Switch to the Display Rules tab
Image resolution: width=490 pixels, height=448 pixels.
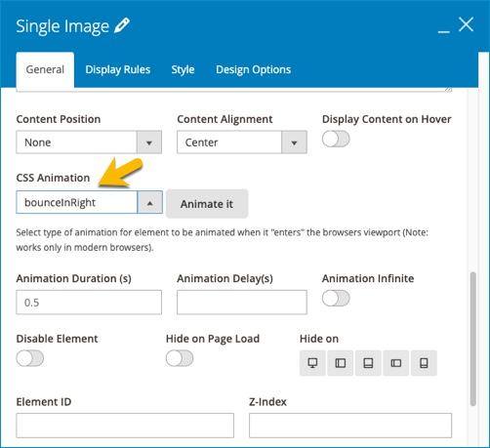[x=118, y=69]
